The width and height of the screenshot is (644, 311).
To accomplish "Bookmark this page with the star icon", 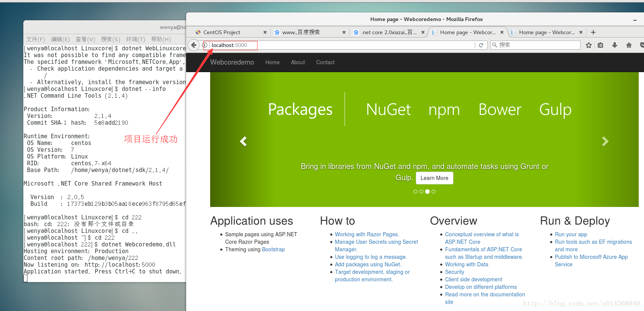I will 589,45.
